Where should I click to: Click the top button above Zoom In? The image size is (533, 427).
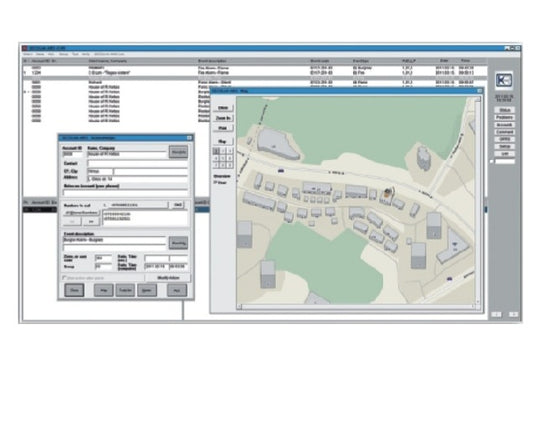[223, 108]
